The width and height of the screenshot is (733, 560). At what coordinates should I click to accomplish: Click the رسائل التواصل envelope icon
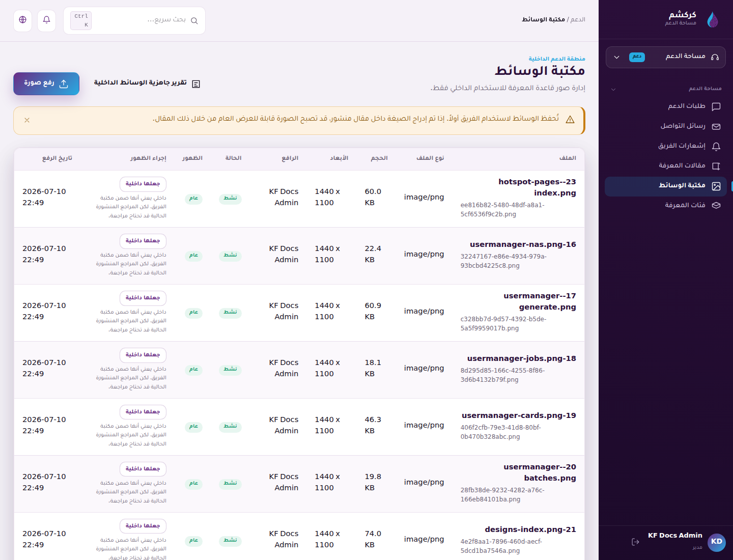(716, 126)
